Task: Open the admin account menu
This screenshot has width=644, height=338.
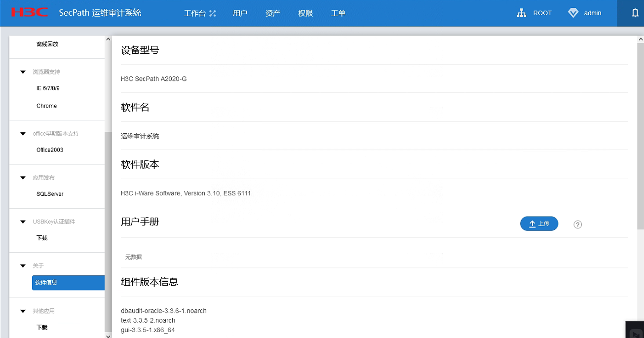Action: coord(593,13)
